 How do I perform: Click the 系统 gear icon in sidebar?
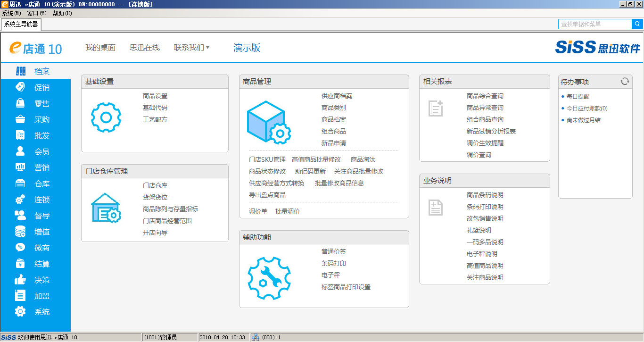(21, 312)
